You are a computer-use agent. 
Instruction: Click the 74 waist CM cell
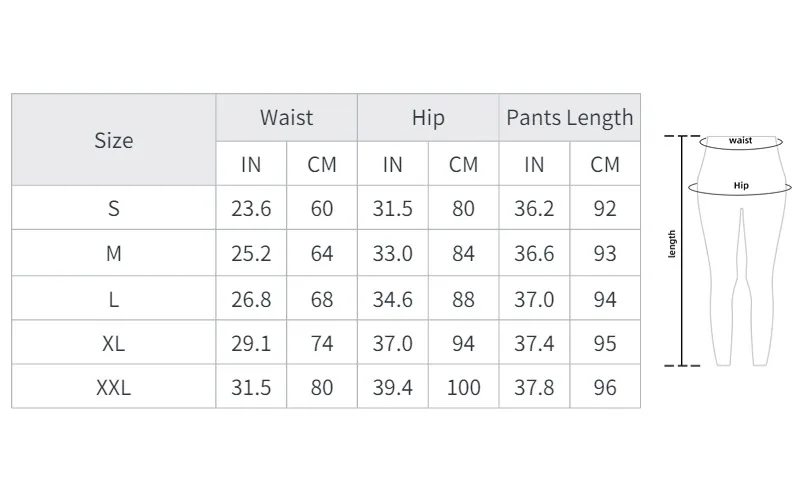[x=322, y=343]
